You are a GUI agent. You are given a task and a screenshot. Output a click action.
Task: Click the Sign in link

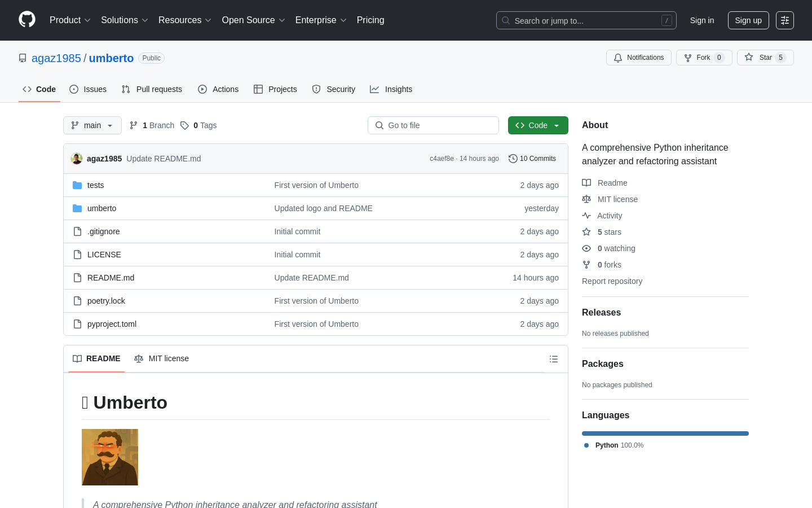(x=702, y=20)
